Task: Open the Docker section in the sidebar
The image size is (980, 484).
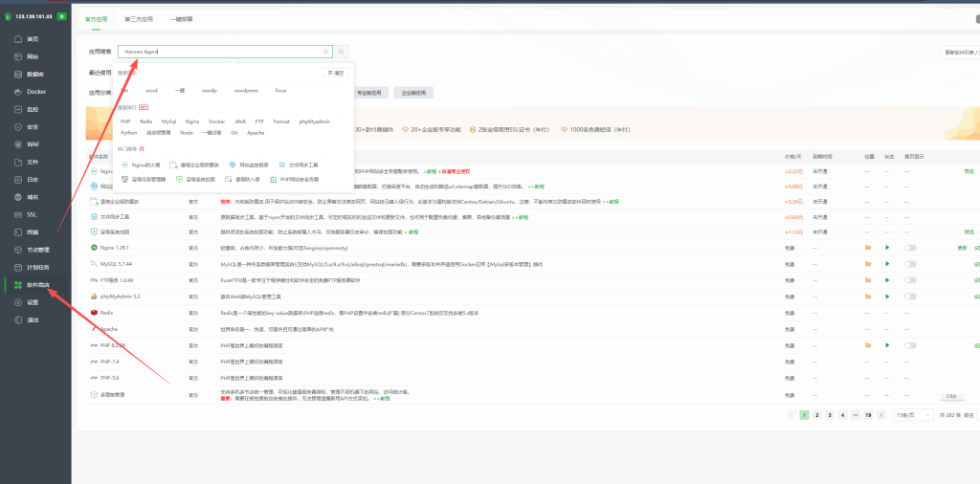Action: click(35, 92)
